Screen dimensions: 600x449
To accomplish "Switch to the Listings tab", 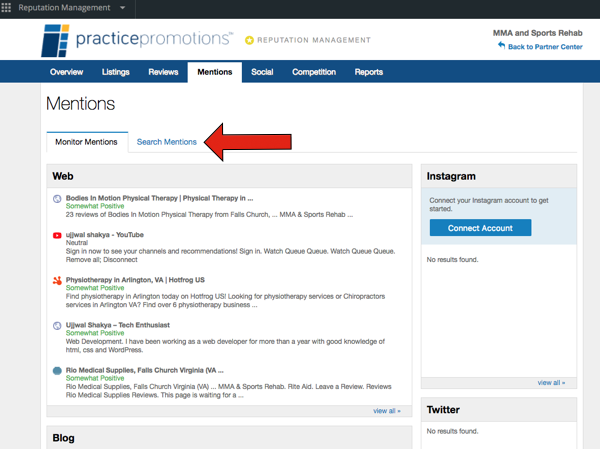I will pos(116,72).
